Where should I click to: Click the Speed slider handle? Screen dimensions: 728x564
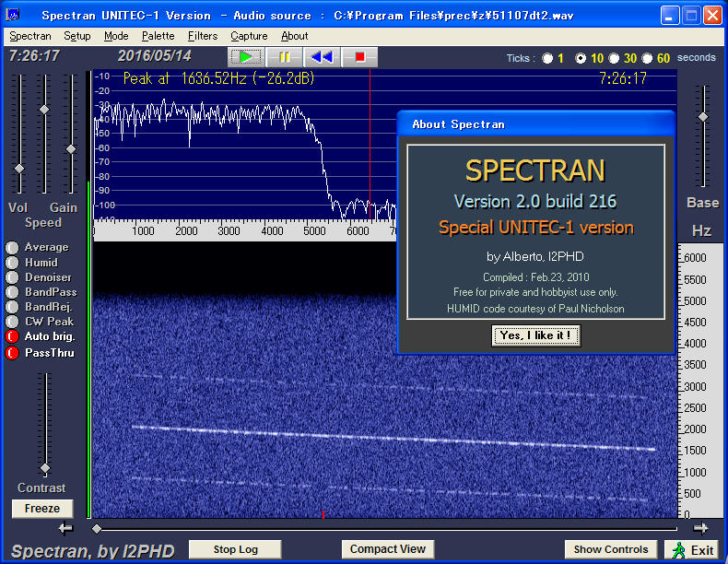point(44,110)
